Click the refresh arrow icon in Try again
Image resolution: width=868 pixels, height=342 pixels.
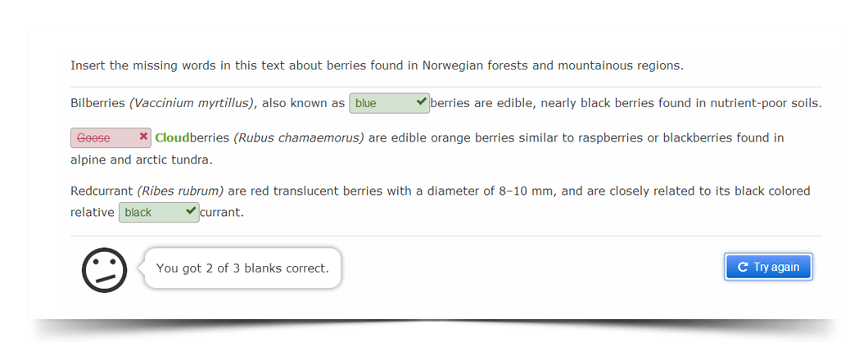point(744,268)
